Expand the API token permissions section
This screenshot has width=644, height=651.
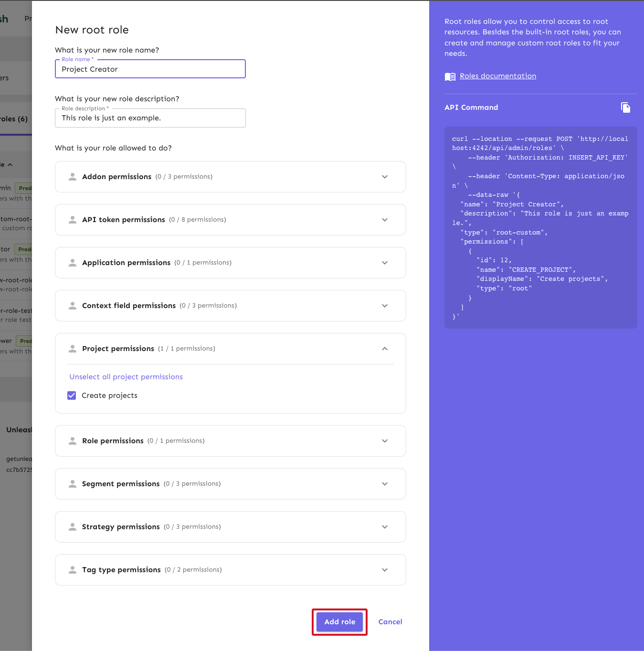(384, 220)
